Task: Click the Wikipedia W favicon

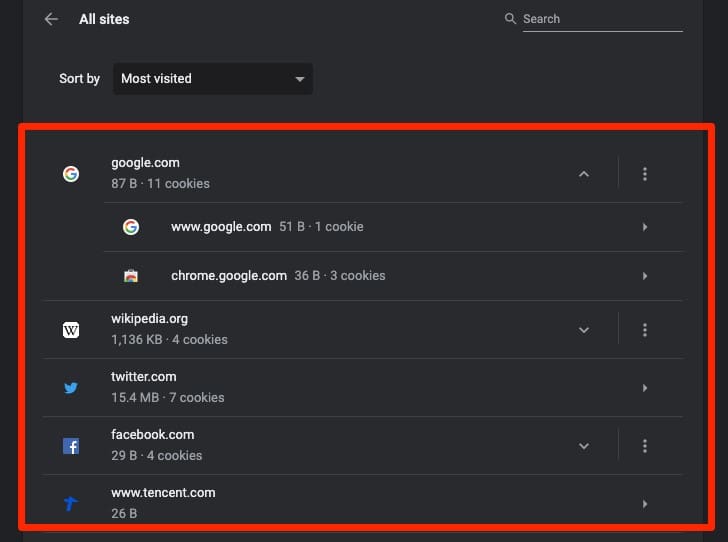Action: [x=71, y=330]
